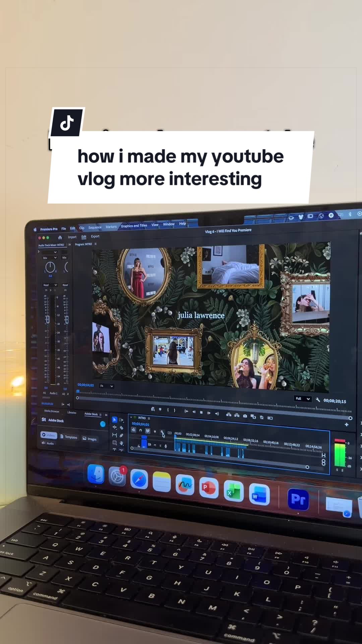Expand the hidden panels double-chevron beside Audio Track Mixer
Image resolution: width=362 pixels, height=644 pixels.
[69, 245]
